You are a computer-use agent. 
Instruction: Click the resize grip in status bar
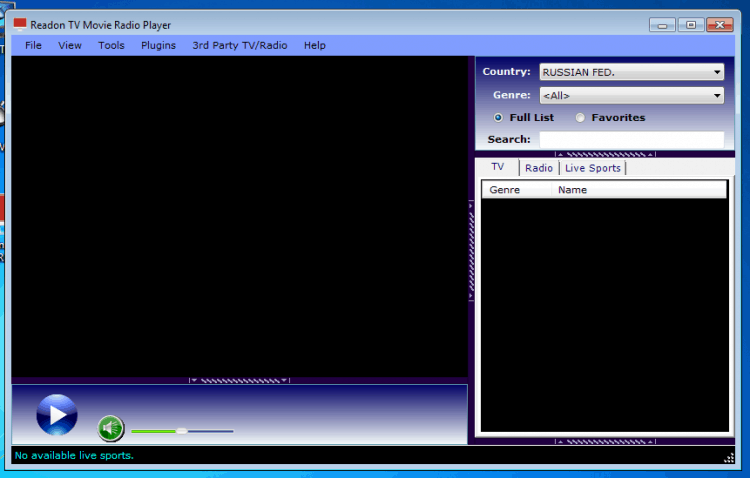click(728, 457)
